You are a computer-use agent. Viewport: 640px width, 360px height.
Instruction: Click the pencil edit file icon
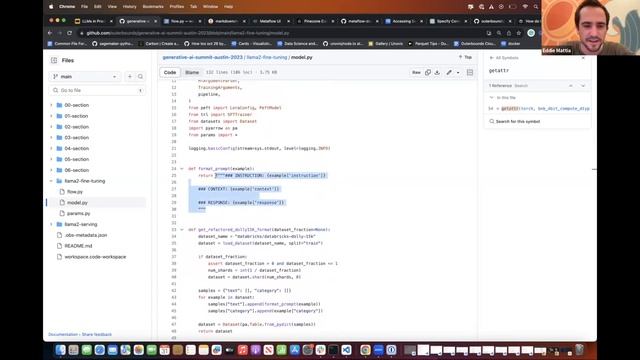449,72
